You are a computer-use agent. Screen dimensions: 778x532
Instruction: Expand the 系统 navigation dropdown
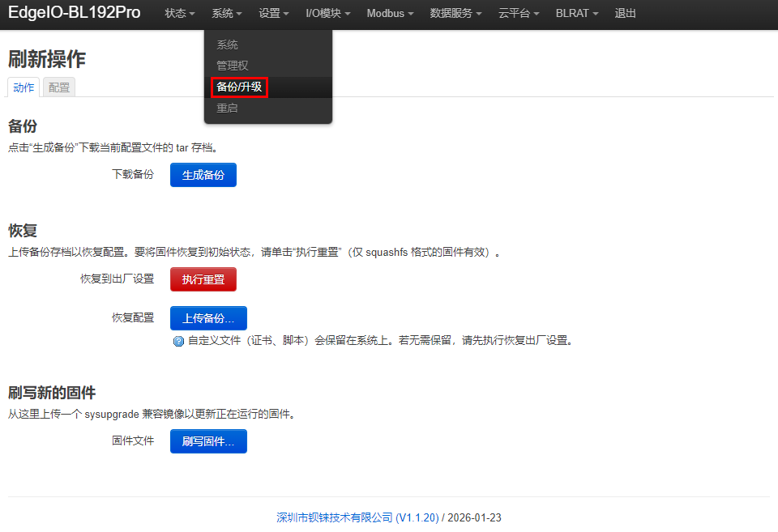click(227, 14)
